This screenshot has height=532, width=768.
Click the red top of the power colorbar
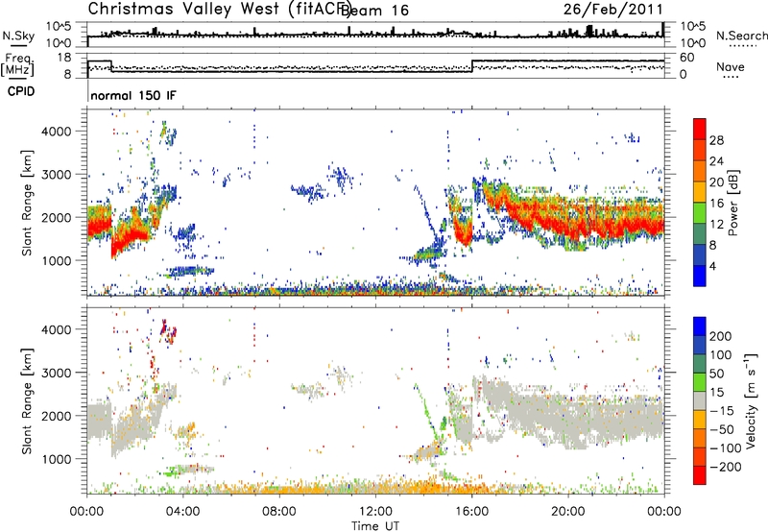(700, 129)
